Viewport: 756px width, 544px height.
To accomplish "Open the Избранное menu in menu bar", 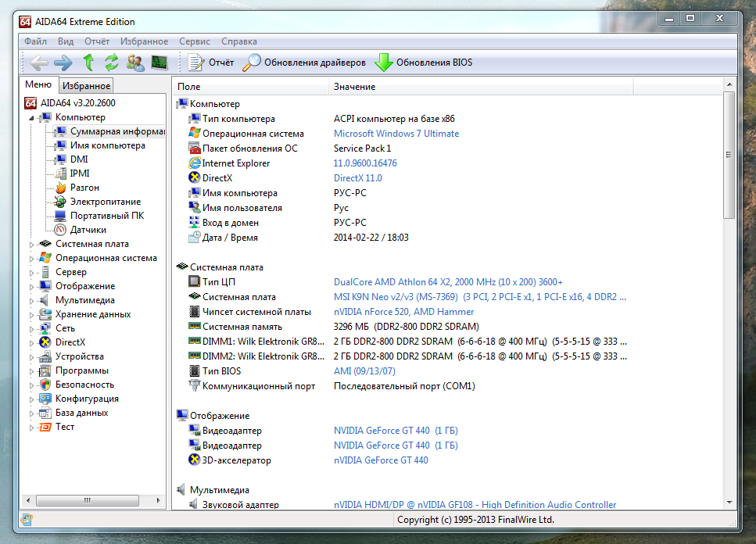I will click(144, 41).
